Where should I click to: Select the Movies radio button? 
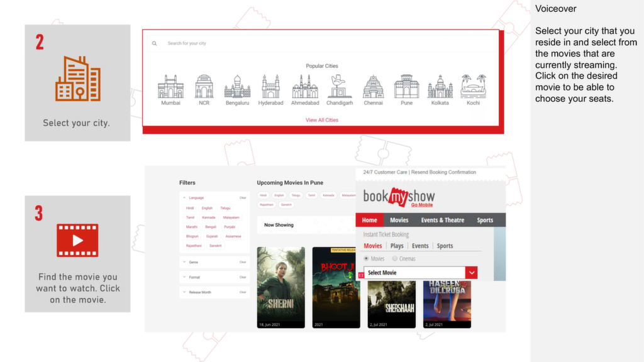click(x=367, y=258)
